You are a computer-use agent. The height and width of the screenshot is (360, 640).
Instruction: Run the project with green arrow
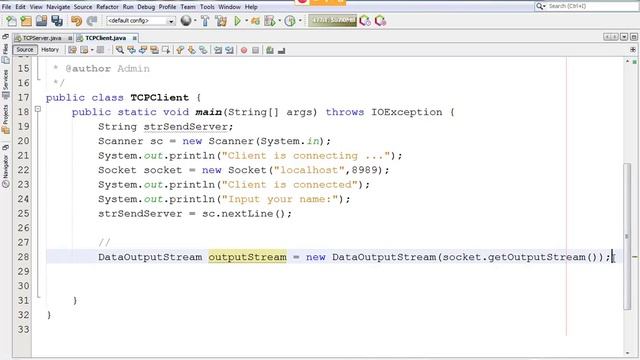coord(237,21)
